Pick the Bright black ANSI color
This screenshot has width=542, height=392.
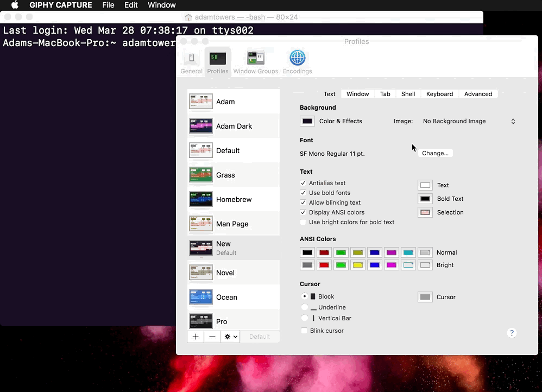pyautogui.click(x=307, y=265)
